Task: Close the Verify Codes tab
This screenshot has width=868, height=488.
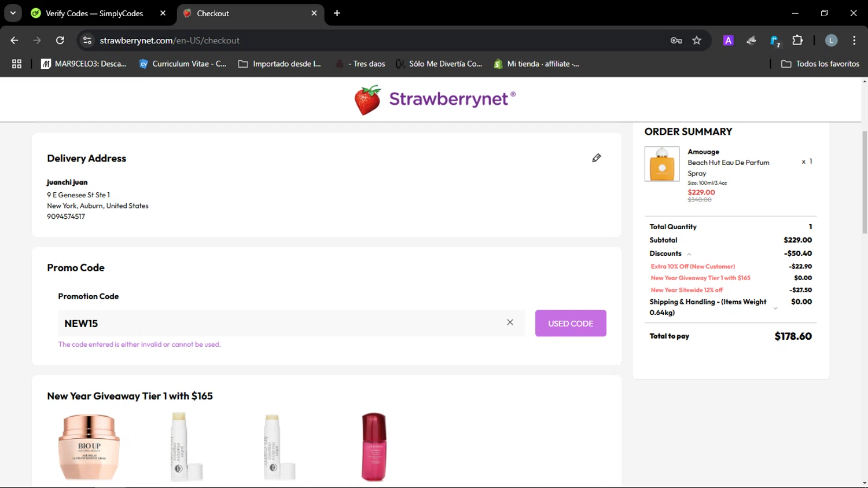Action: [x=163, y=13]
